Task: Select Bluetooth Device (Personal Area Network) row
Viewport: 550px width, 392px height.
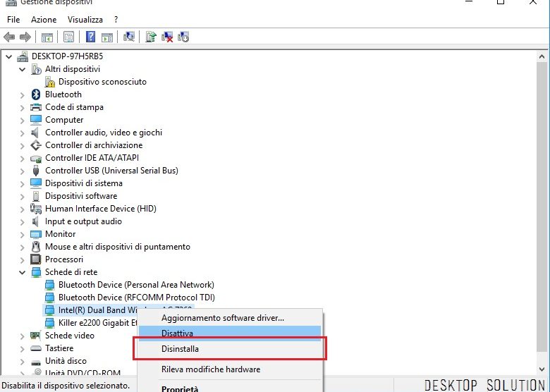Action: pyautogui.click(x=136, y=285)
